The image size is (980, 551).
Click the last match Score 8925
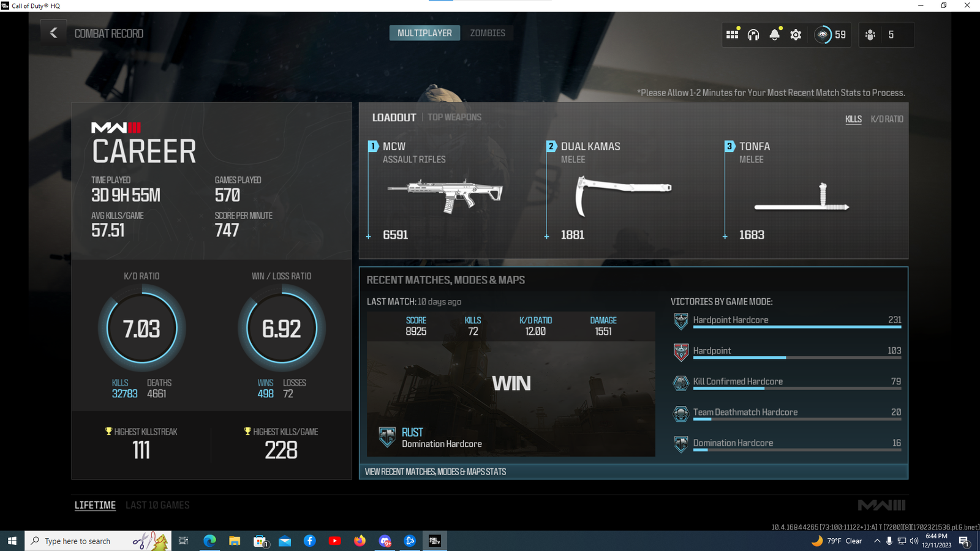(x=416, y=331)
